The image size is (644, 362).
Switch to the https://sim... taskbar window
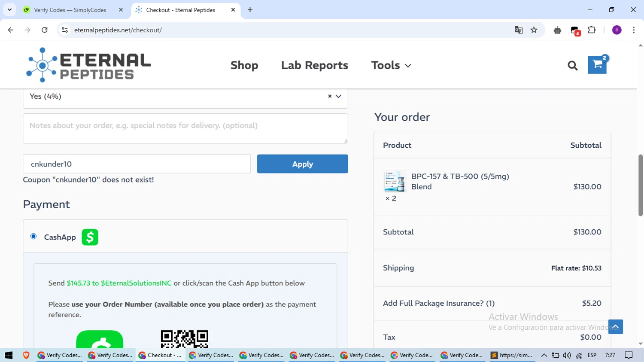coord(512,355)
